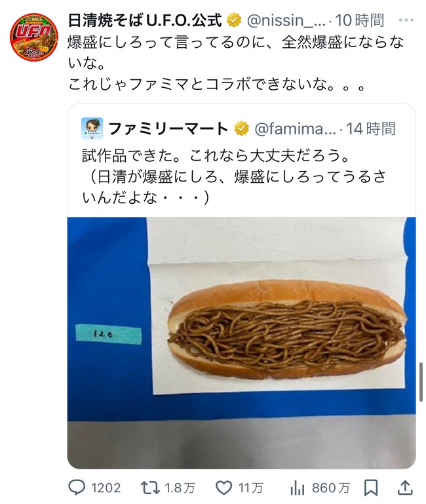Open the @famima handle in quoted post
This screenshot has width=426, height=504.
pos(295,129)
